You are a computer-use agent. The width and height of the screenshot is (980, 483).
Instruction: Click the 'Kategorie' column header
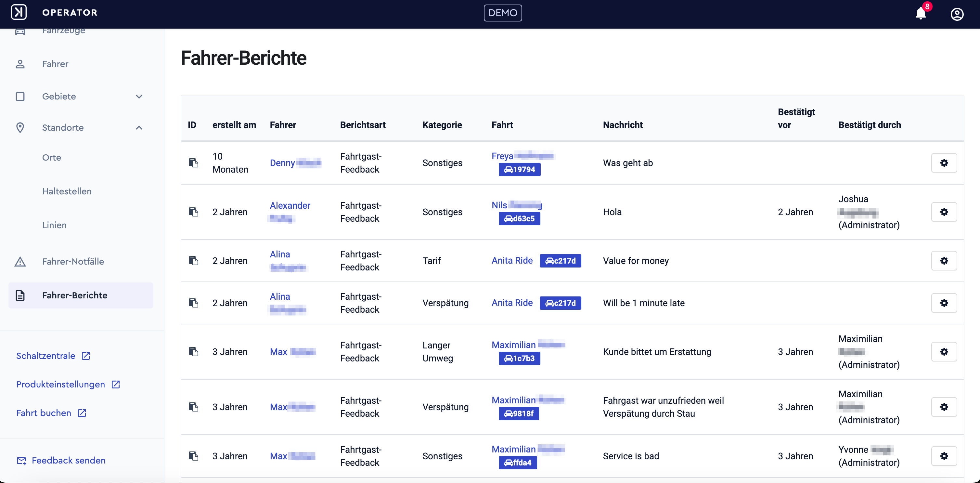tap(442, 125)
